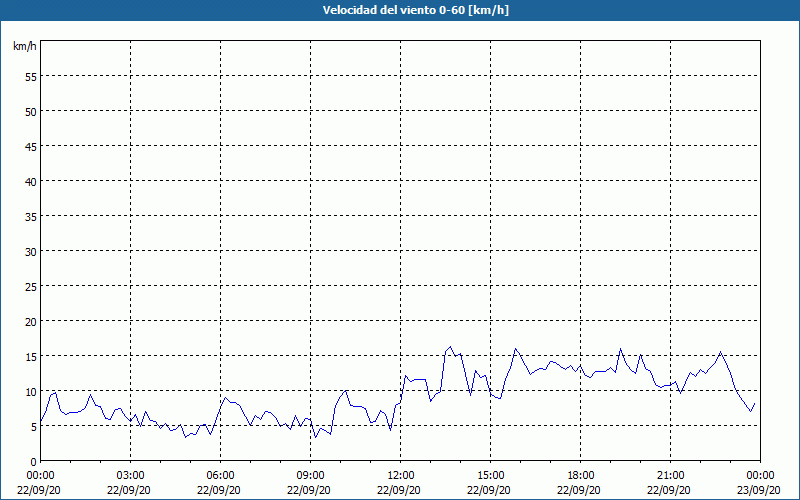This screenshot has height=500, width=800.
Task: Click the 22/09/20 date under 18:00
Action: [x=579, y=490]
